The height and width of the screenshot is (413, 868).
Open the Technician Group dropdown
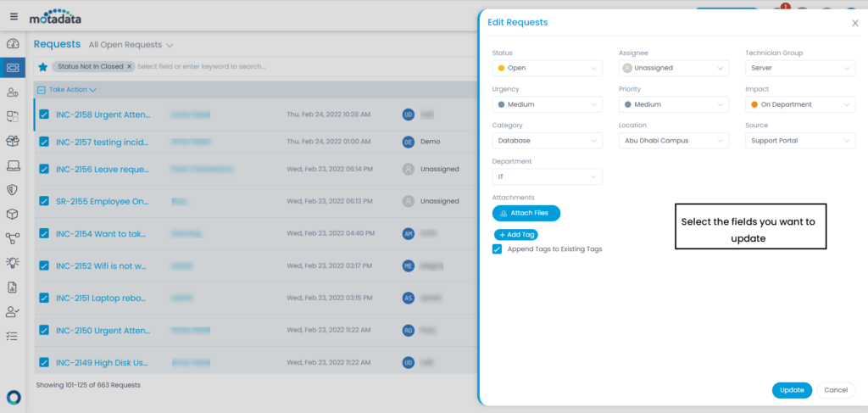pyautogui.click(x=799, y=68)
